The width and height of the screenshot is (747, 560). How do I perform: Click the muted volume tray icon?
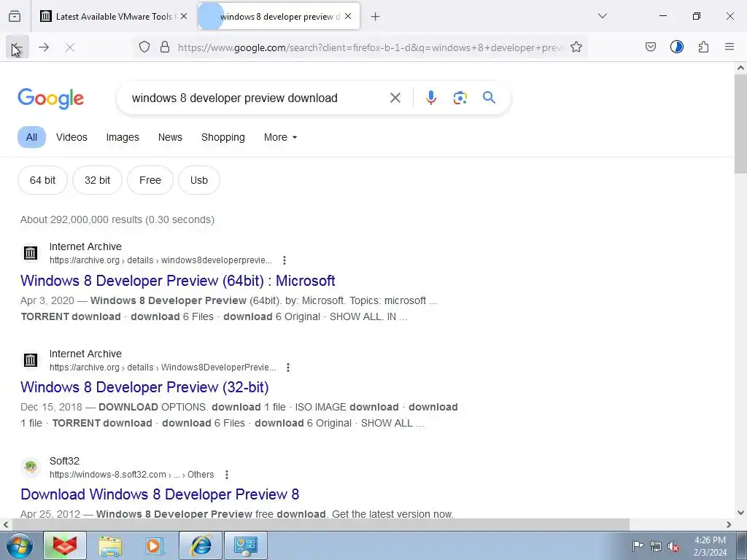pos(673,547)
